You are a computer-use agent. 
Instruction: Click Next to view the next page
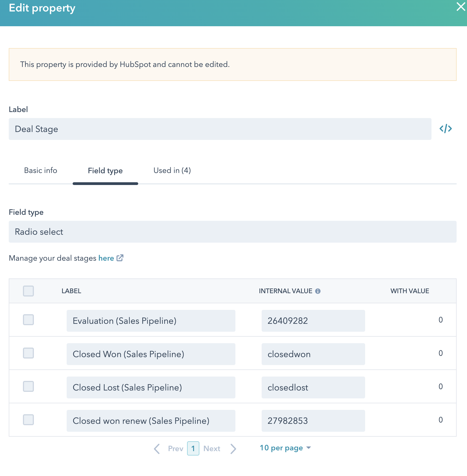(x=212, y=448)
